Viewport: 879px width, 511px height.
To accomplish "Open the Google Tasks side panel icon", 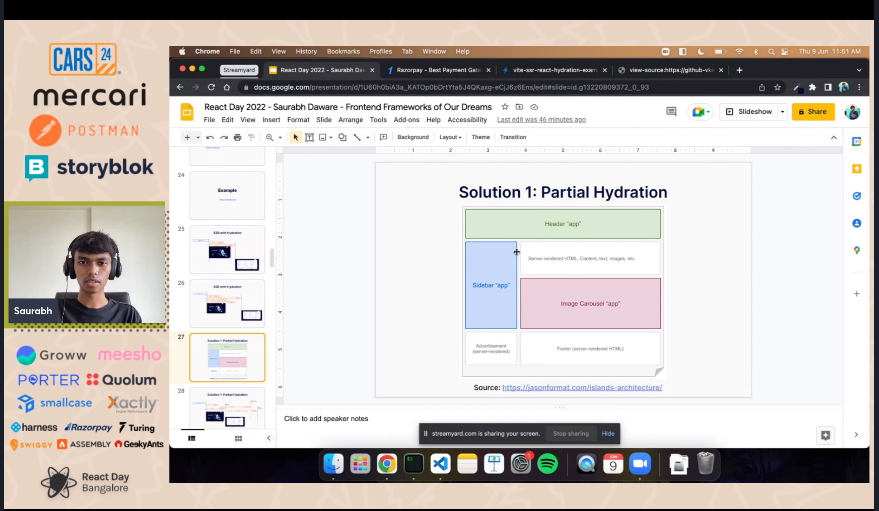I will (x=856, y=196).
